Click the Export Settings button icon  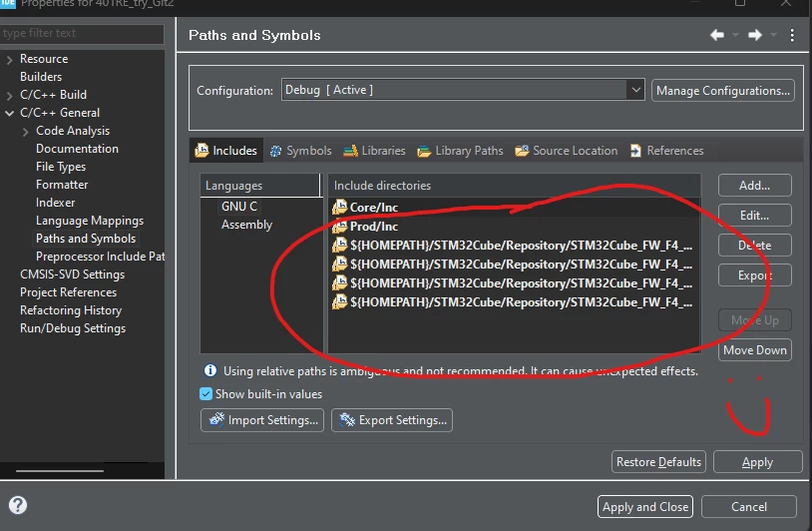pos(347,419)
